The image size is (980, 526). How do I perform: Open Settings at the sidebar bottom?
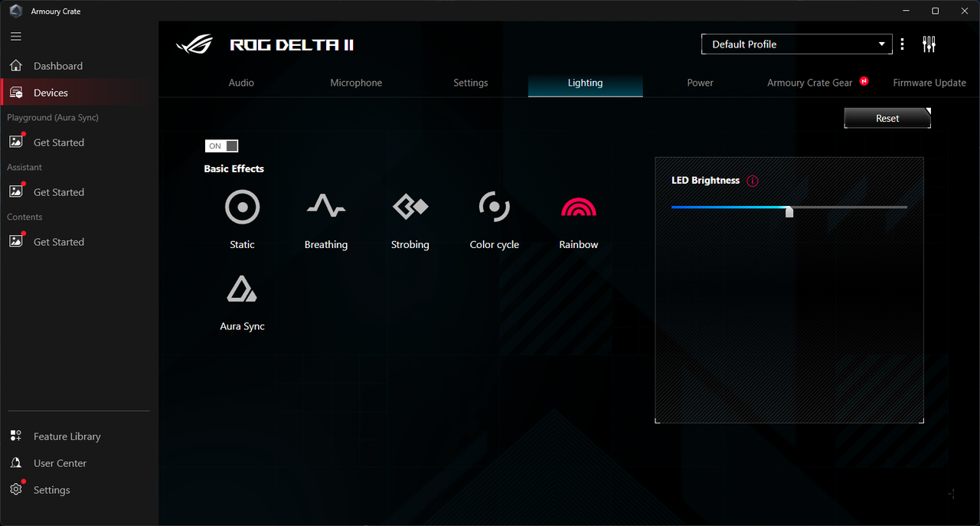pos(80,490)
